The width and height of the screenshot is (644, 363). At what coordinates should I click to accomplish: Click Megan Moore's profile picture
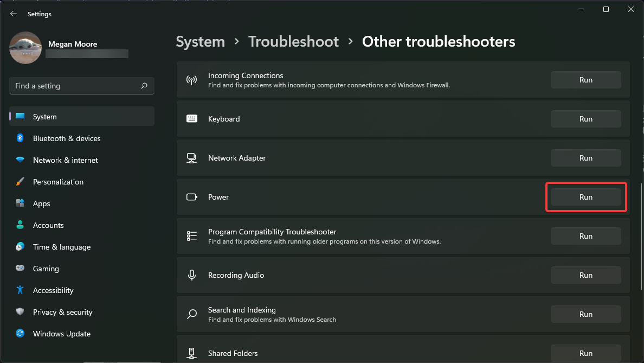(25, 48)
